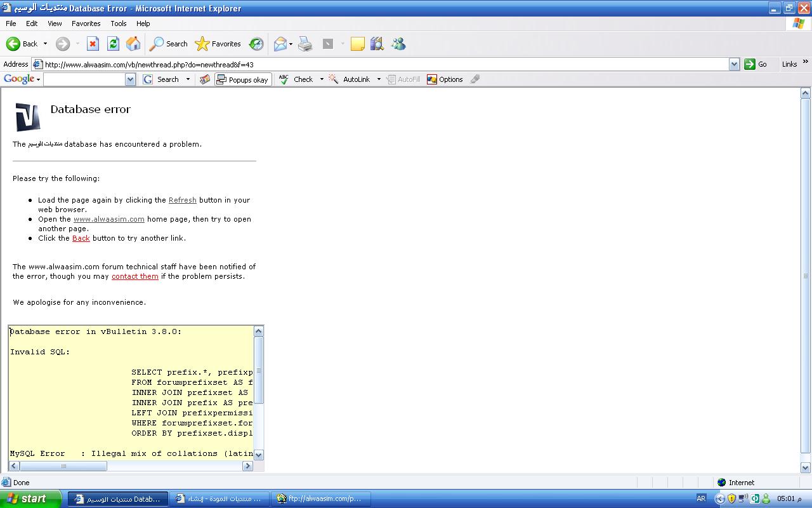Toggle the Popups okay blocker button

point(243,79)
